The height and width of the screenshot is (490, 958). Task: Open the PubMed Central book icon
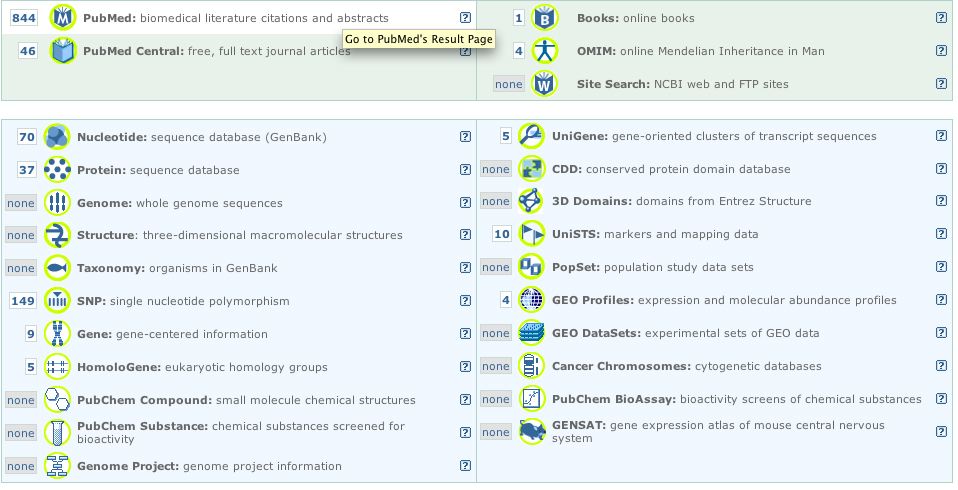point(62,51)
